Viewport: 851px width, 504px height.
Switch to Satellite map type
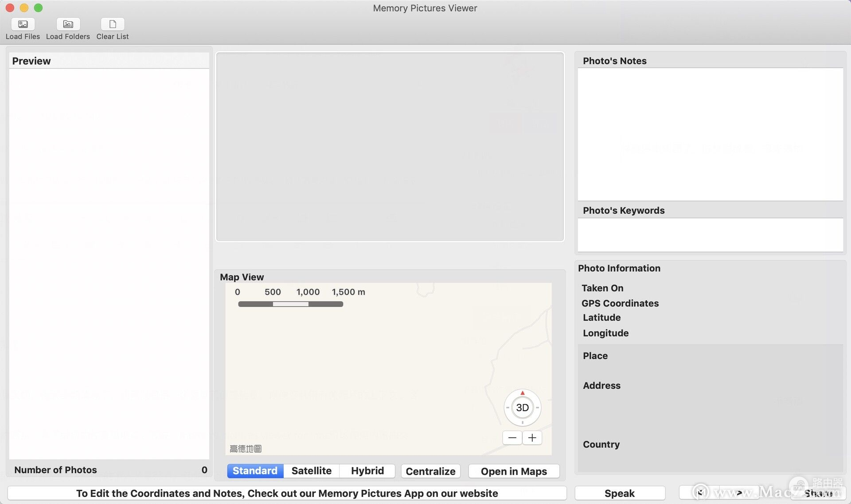(311, 471)
